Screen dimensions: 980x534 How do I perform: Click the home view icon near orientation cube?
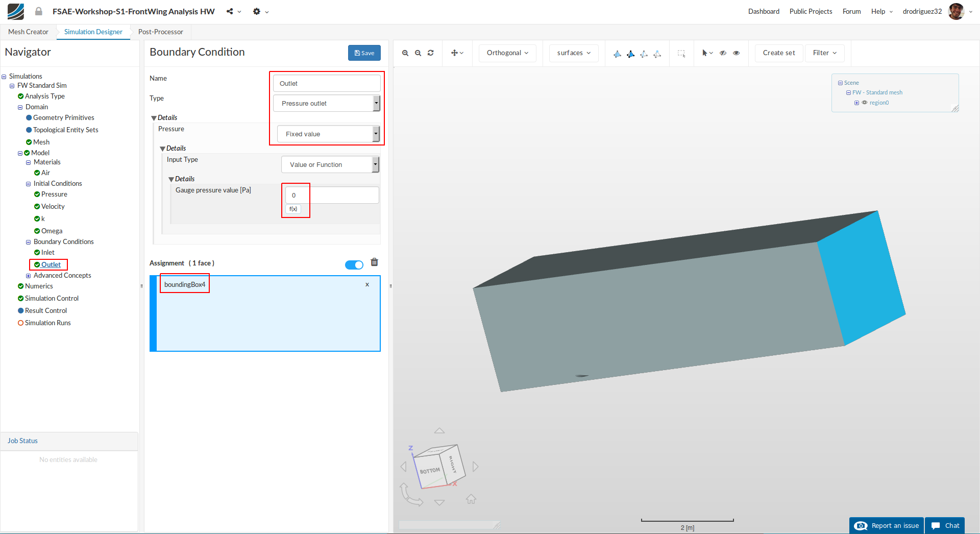pyautogui.click(x=471, y=499)
